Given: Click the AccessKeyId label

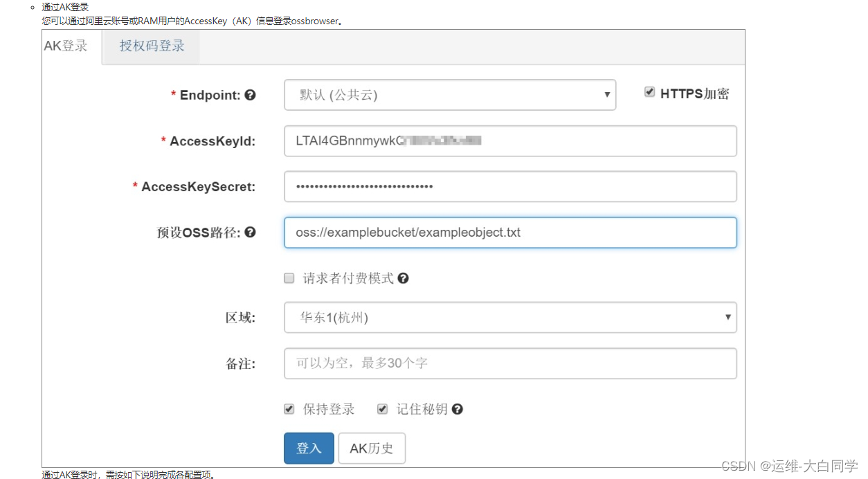Looking at the screenshot, I should tap(213, 141).
